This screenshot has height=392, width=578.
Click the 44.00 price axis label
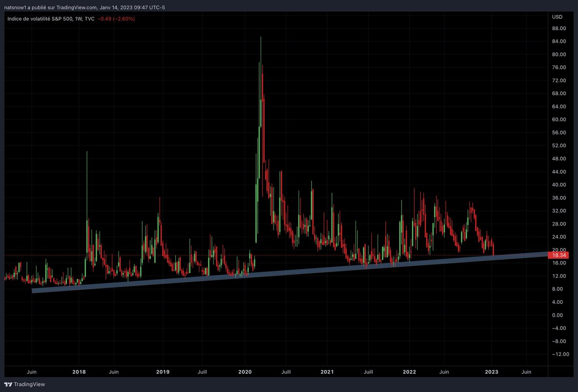559,172
